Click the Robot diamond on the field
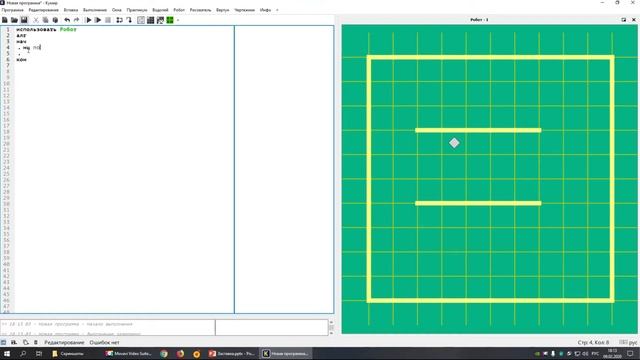The image size is (640, 360). 454,143
